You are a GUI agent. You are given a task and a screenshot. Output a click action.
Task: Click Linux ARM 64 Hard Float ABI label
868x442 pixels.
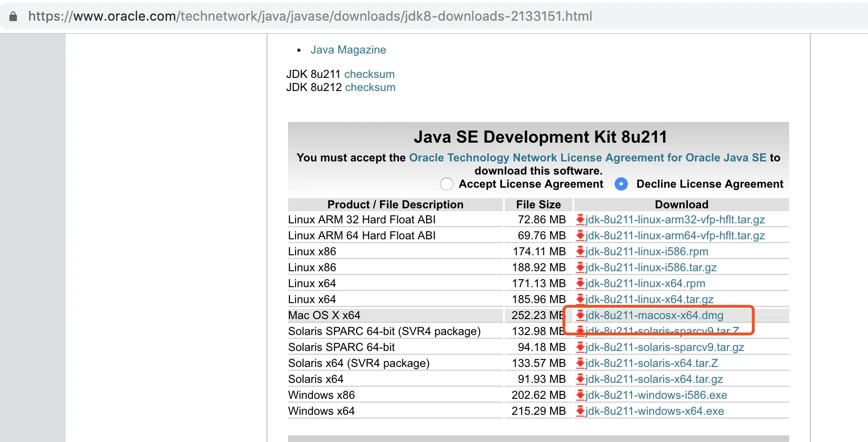362,236
